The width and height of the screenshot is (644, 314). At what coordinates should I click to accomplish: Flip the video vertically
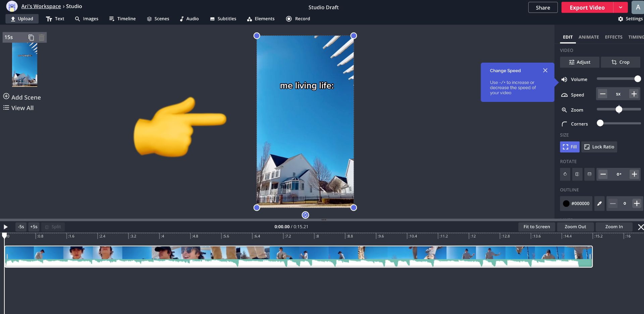point(589,174)
